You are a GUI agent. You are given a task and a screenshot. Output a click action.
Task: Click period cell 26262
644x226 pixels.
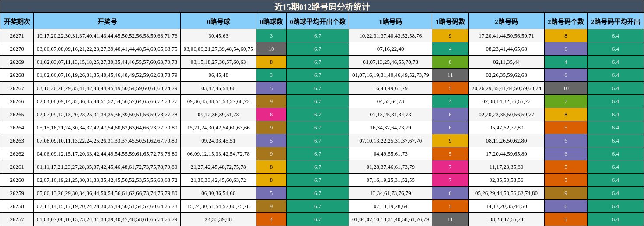[x=17, y=154]
